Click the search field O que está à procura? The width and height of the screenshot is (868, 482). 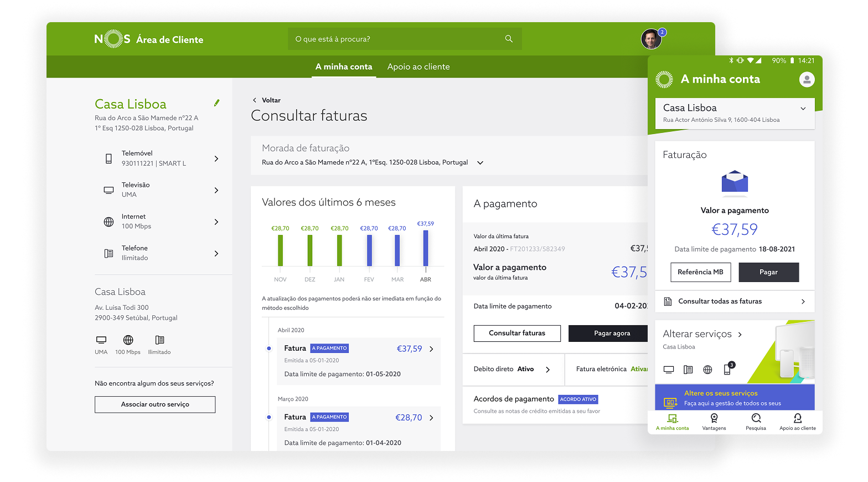[x=405, y=39]
